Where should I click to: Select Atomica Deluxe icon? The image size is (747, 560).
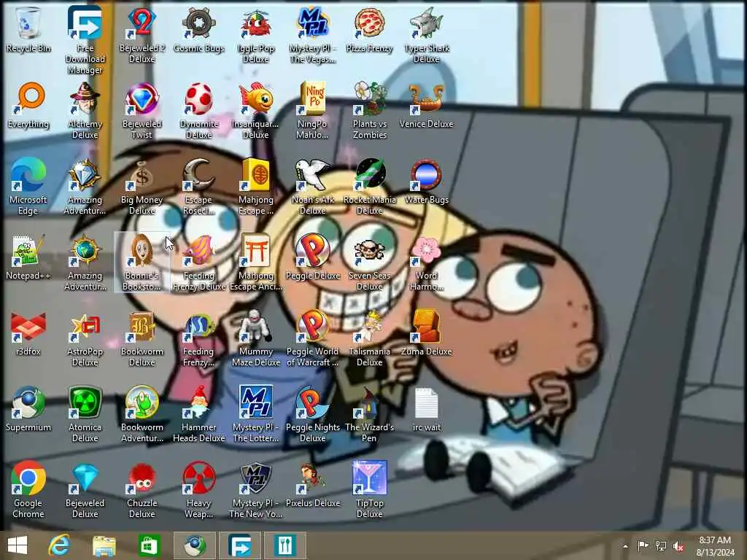[x=85, y=414]
